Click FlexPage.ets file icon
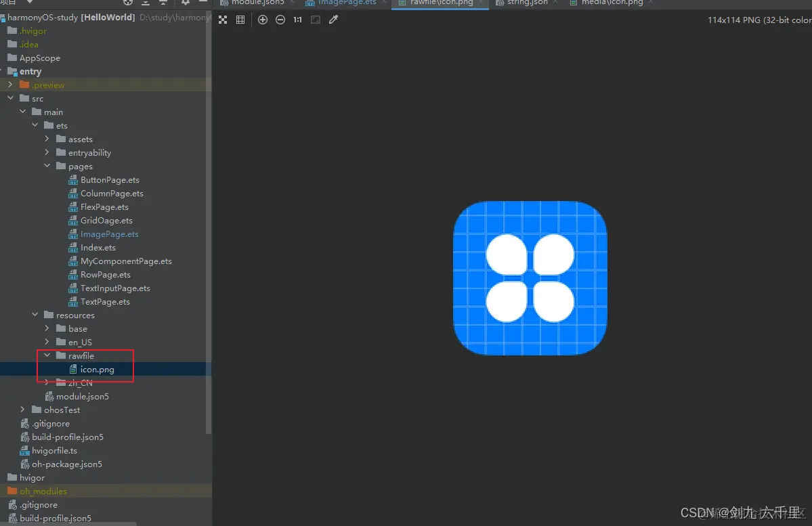The image size is (812, 526). pos(74,207)
